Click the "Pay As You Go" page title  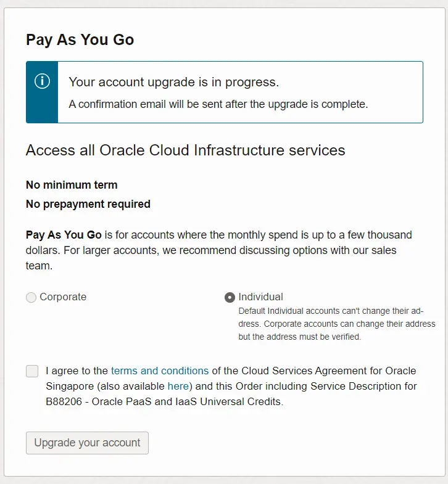pyautogui.click(x=80, y=40)
